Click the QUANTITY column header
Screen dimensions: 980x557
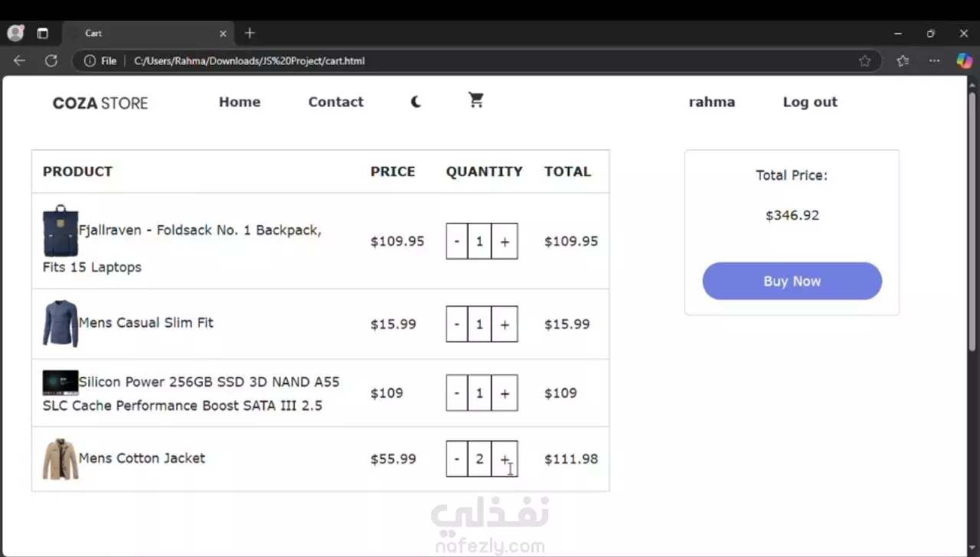coord(485,171)
